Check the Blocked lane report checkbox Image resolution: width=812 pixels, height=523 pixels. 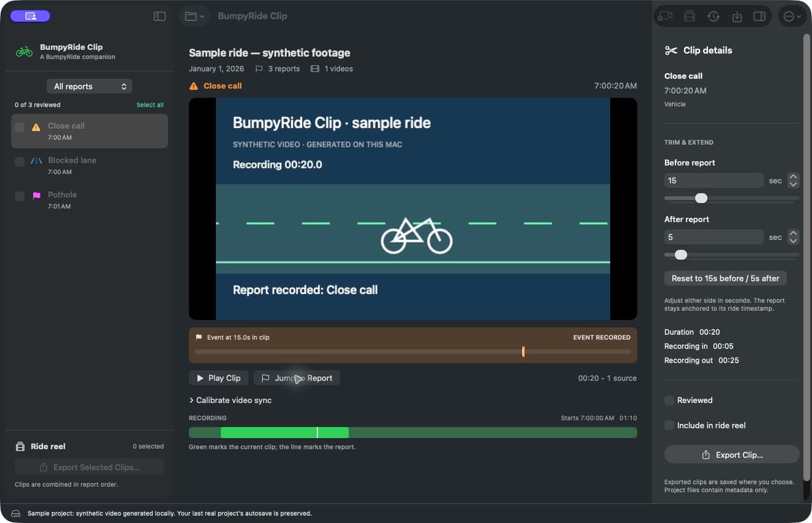point(20,162)
